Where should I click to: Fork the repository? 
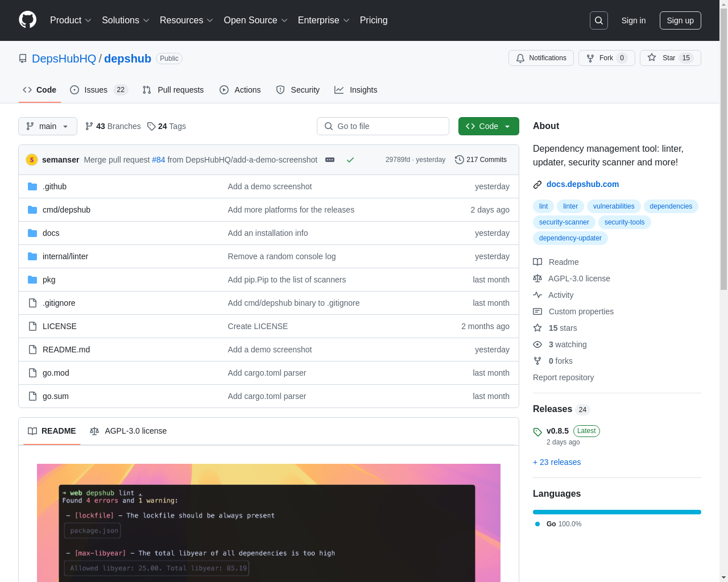click(606, 58)
